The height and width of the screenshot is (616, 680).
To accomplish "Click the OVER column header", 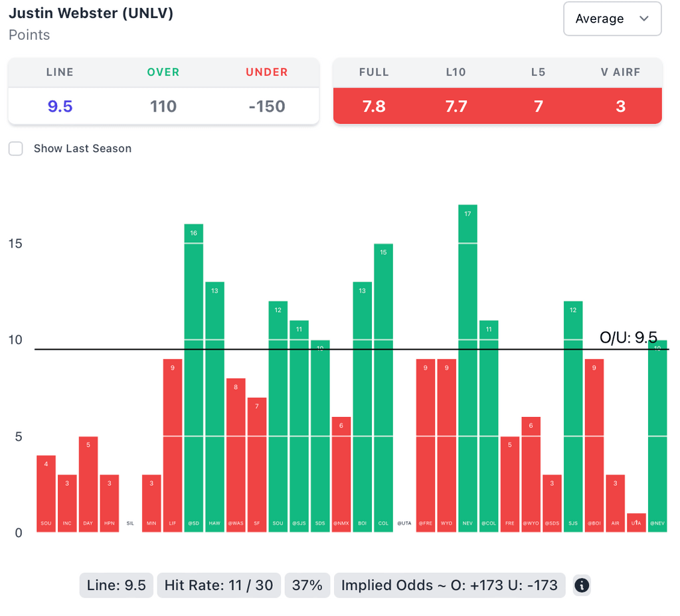I will coord(163,72).
